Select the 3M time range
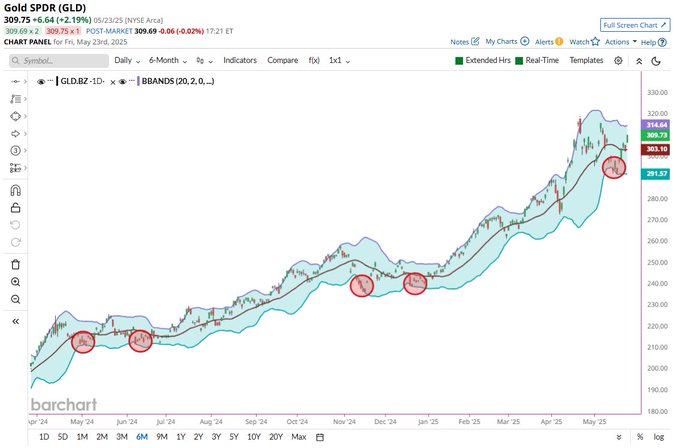680x448 pixels. click(x=122, y=437)
